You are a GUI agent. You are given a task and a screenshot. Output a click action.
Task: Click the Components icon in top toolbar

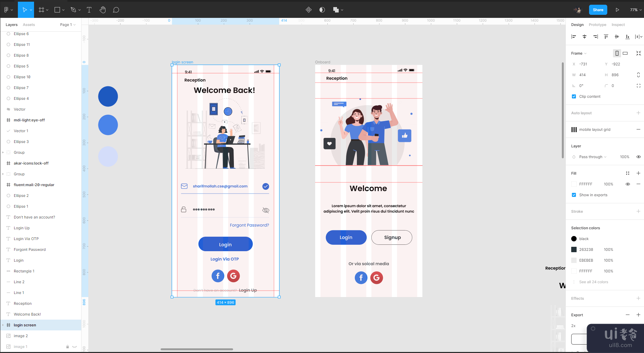point(308,10)
